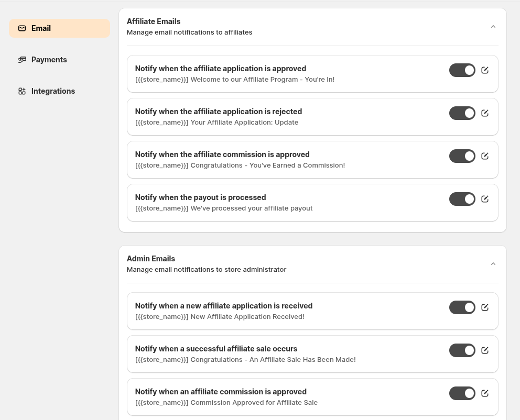
Task: Collapse the Admin Emails section
Action: tap(493, 263)
